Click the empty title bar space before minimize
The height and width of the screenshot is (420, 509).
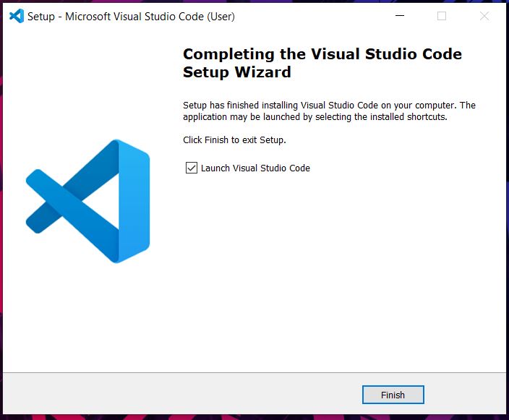(311, 16)
